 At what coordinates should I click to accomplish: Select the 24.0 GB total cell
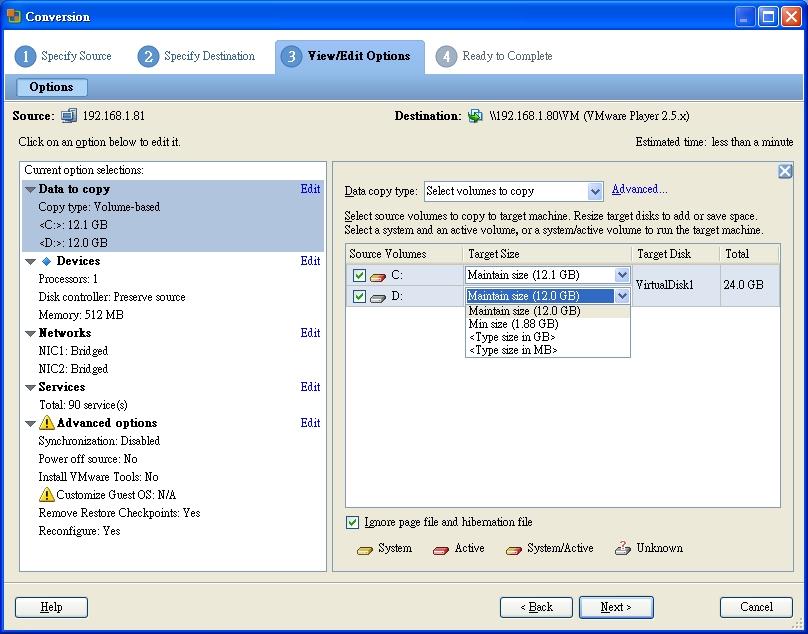tap(749, 285)
